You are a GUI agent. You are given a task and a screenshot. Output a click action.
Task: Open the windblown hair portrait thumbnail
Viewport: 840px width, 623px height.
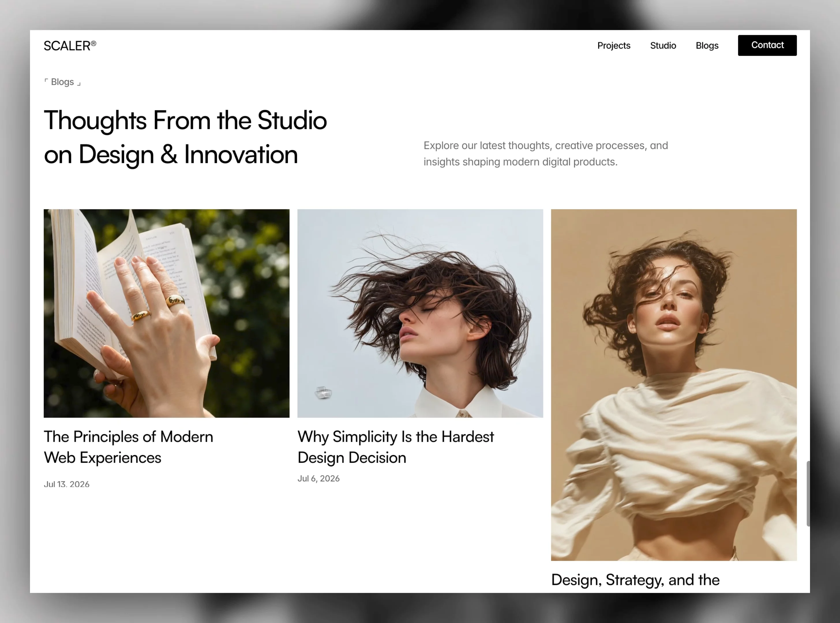(x=420, y=314)
